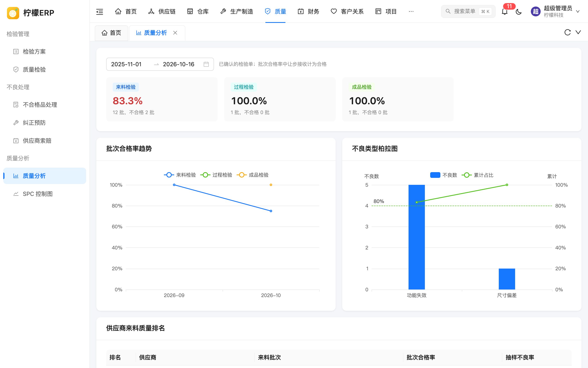Collapse the sidebar with the menu fold icon

(x=100, y=11)
